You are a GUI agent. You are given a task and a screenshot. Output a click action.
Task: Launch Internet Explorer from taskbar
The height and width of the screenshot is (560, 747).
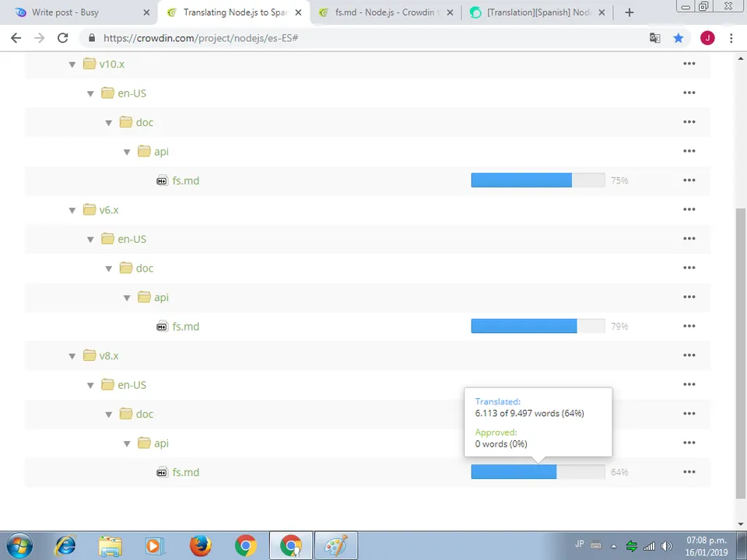coord(65,546)
